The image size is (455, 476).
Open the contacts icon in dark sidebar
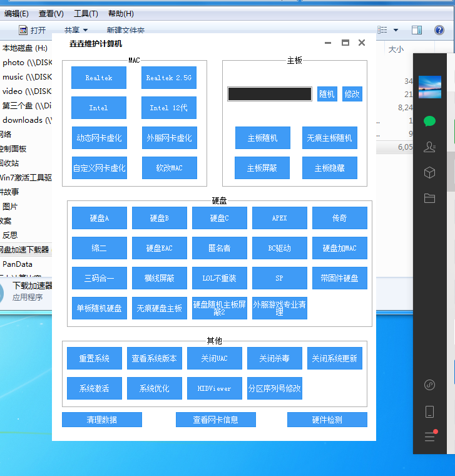(429, 147)
